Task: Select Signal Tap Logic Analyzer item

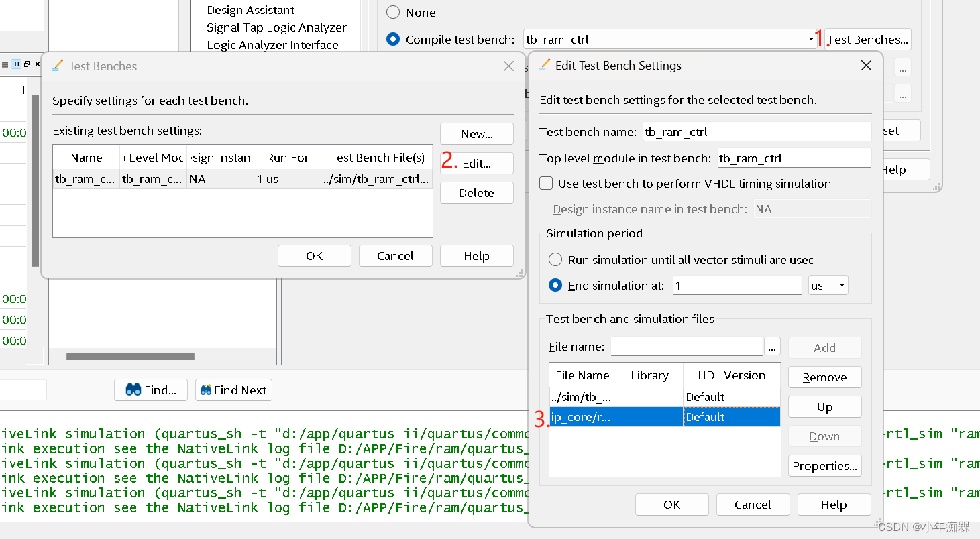Action: click(x=276, y=27)
